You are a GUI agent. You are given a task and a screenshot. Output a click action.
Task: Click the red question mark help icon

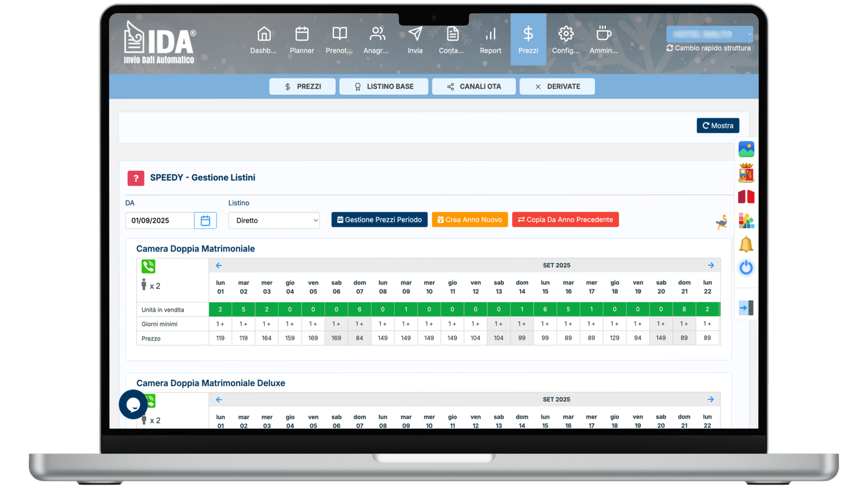(136, 178)
